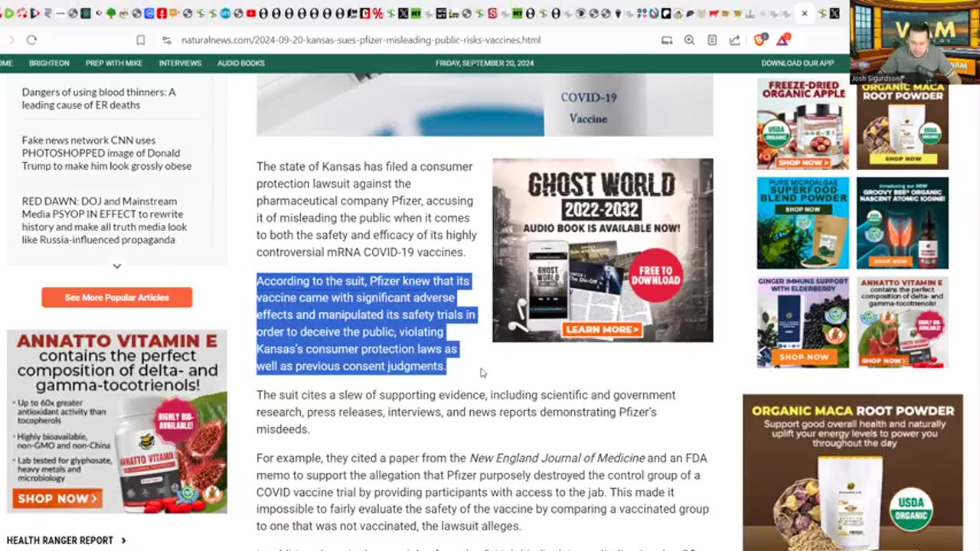Switch to the last X tab
The width and height of the screenshot is (980, 551).
835,13
